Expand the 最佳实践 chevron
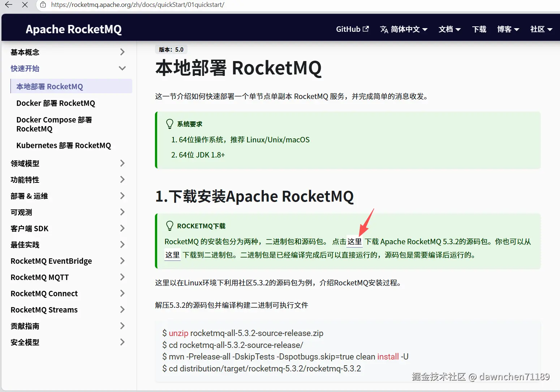The width and height of the screenshot is (560, 392). click(x=122, y=245)
